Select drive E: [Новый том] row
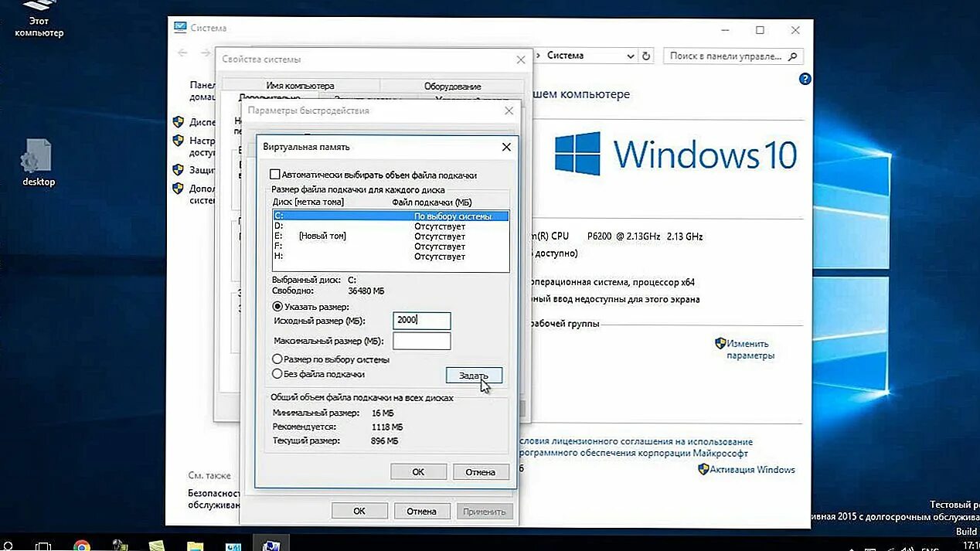Viewport: 980px width, 551px height. coord(391,236)
